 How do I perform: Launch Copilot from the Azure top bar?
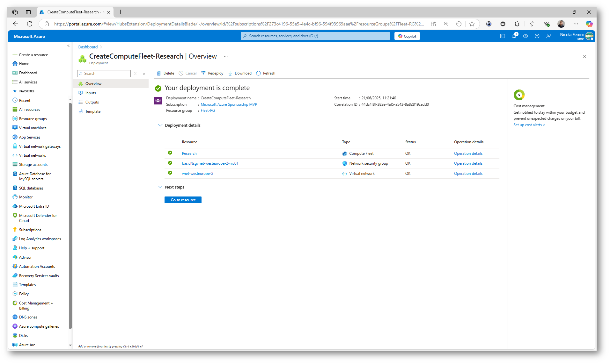(x=407, y=36)
